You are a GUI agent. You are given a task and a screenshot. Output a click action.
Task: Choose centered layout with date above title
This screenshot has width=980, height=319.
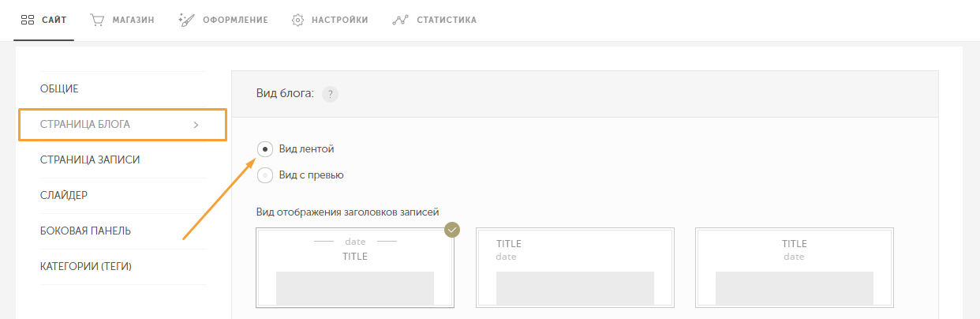355,268
